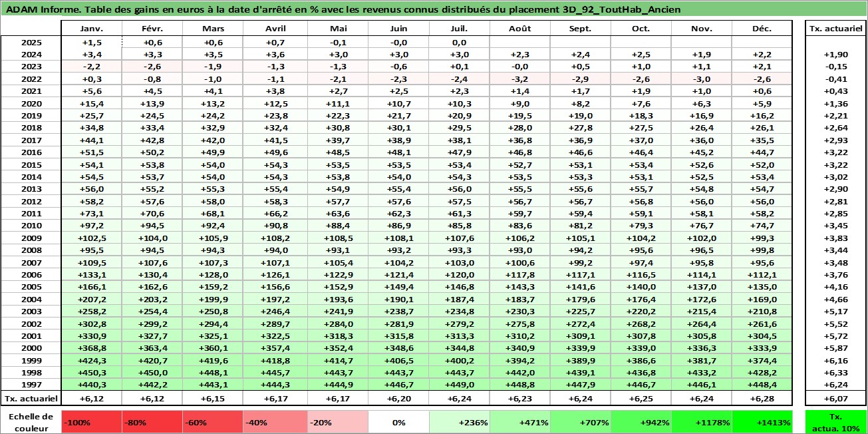Select the +236% color scale swatch
Screen dimensions: 868x434
pyautogui.click(x=460, y=422)
